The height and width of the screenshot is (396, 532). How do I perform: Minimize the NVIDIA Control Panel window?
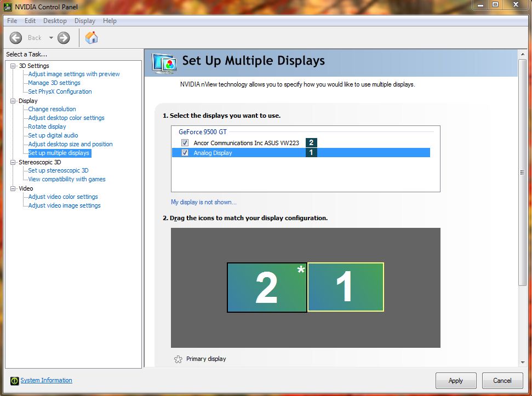point(480,5)
